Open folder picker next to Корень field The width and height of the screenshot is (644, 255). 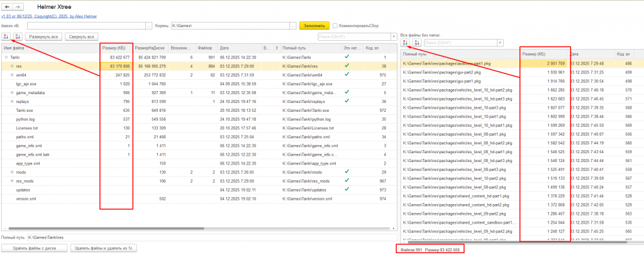coord(292,26)
